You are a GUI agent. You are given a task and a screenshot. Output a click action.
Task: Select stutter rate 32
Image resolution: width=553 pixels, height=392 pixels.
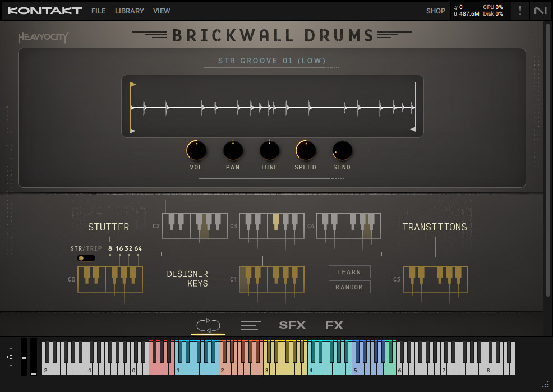click(x=128, y=248)
